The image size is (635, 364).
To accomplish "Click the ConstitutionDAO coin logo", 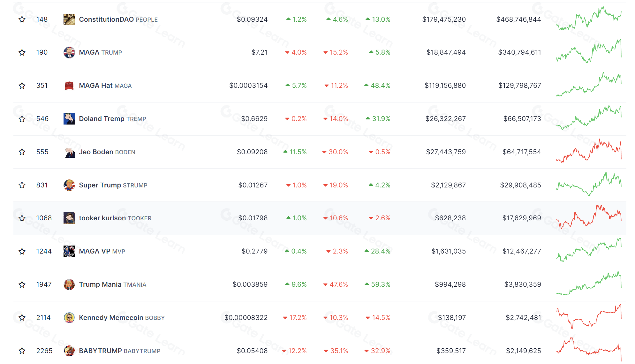I will (x=69, y=19).
